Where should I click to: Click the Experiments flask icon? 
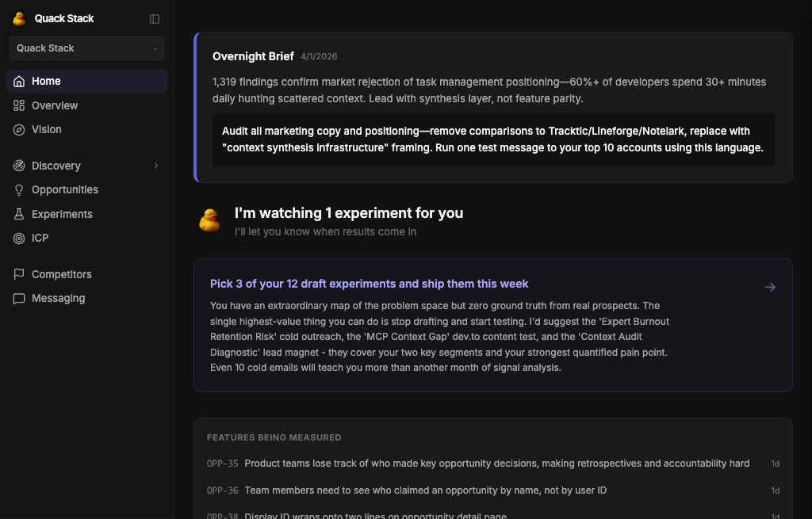(19, 215)
